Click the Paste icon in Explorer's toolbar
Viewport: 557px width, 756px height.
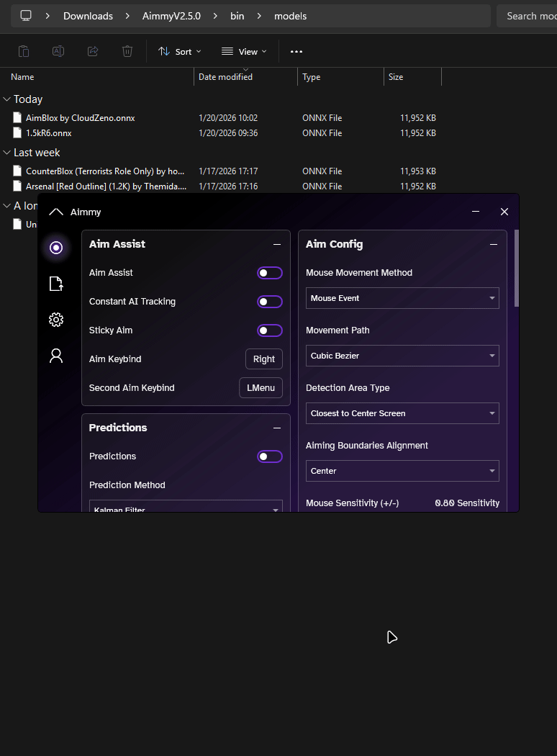click(x=25, y=51)
